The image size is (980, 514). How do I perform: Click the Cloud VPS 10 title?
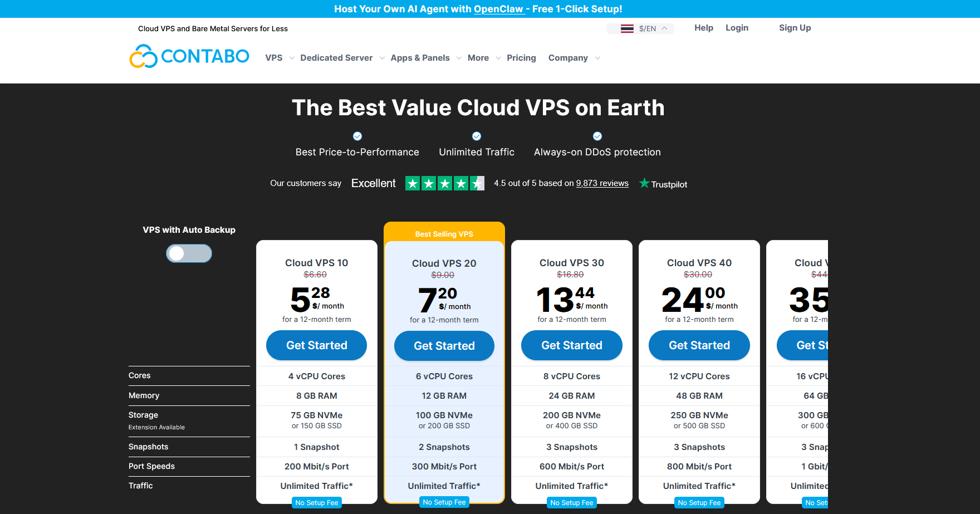[317, 263]
